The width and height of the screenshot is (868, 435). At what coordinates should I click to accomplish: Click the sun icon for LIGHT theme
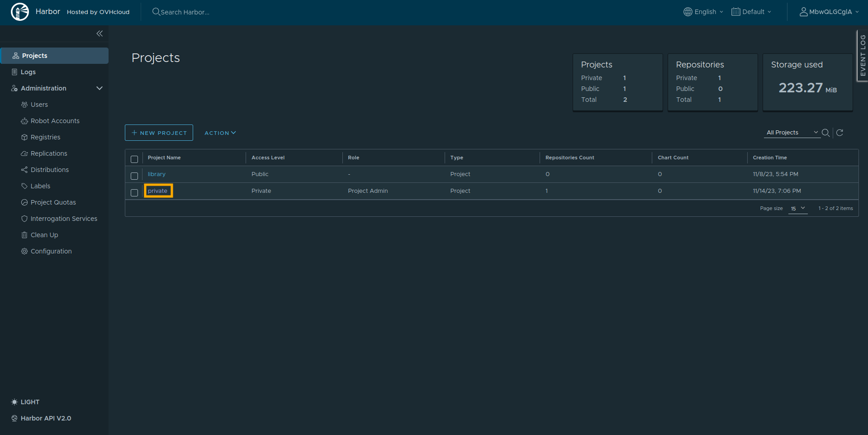pos(14,402)
